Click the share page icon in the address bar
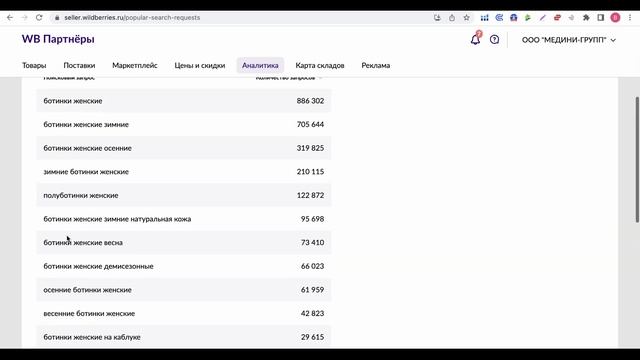 (x=452, y=18)
